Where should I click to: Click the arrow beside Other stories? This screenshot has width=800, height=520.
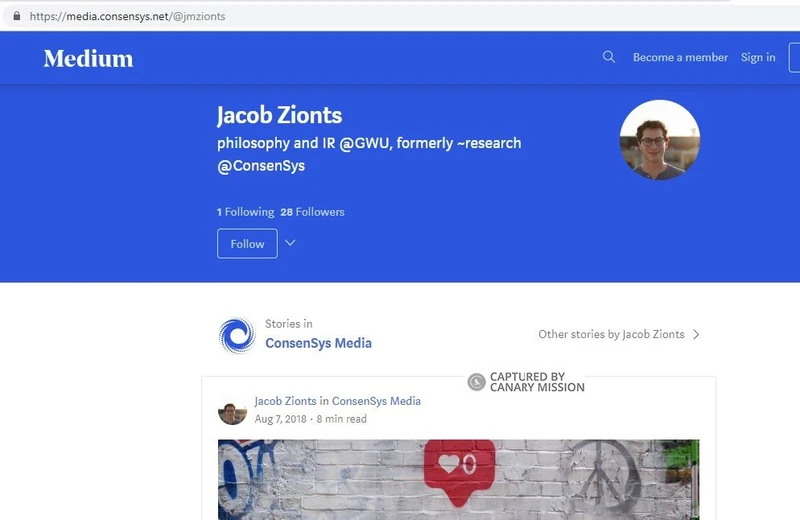(696, 334)
